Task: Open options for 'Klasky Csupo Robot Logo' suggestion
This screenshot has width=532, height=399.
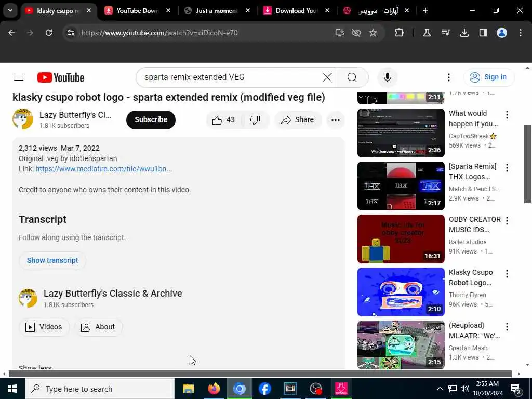Action: click(507, 273)
